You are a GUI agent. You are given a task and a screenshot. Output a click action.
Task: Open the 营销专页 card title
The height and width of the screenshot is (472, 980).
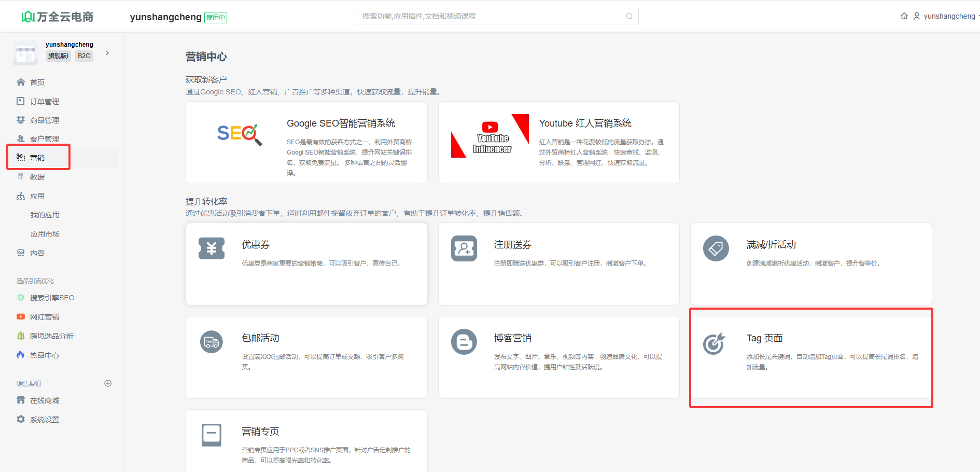point(260,432)
